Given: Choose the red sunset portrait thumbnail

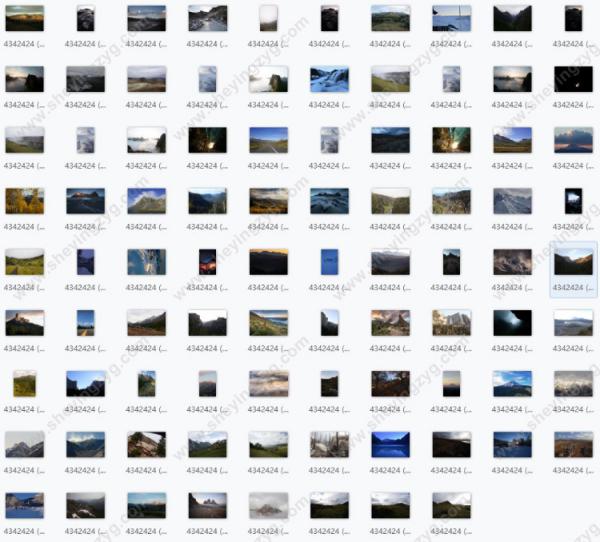Looking at the screenshot, I should tap(207, 262).
